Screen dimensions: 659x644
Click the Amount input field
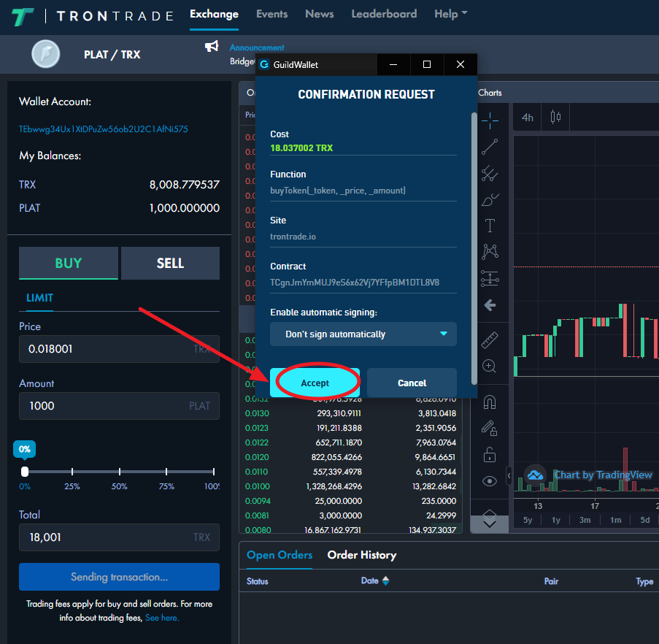click(120, 406)
